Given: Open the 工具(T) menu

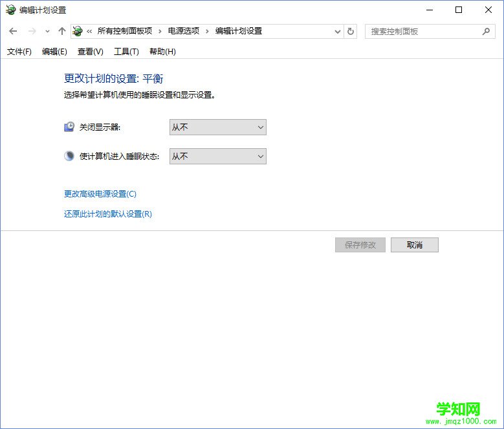Looking at the screenshot, I should pos(126,52).
